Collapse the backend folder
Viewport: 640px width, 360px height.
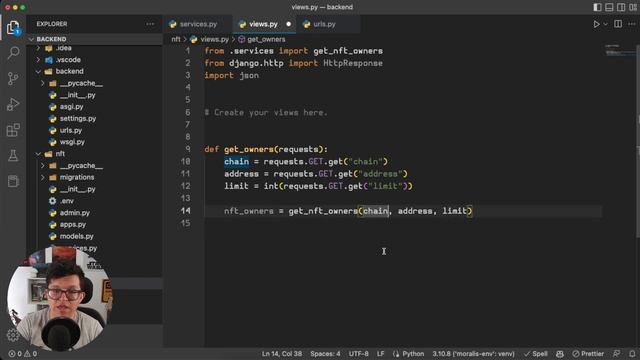(x=69, y=71)
